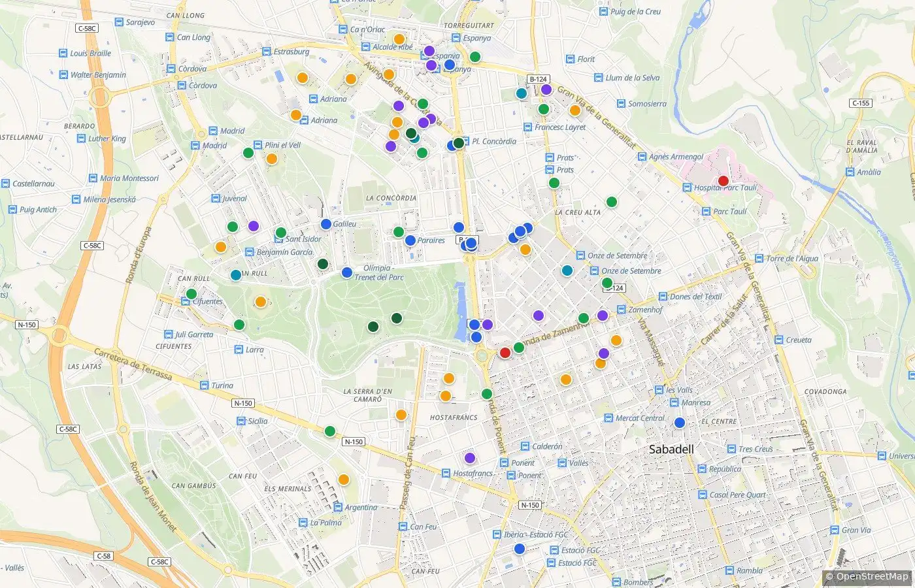Click the Milena Jesenská stop label

pyautogui.click(x=110, y=200)
